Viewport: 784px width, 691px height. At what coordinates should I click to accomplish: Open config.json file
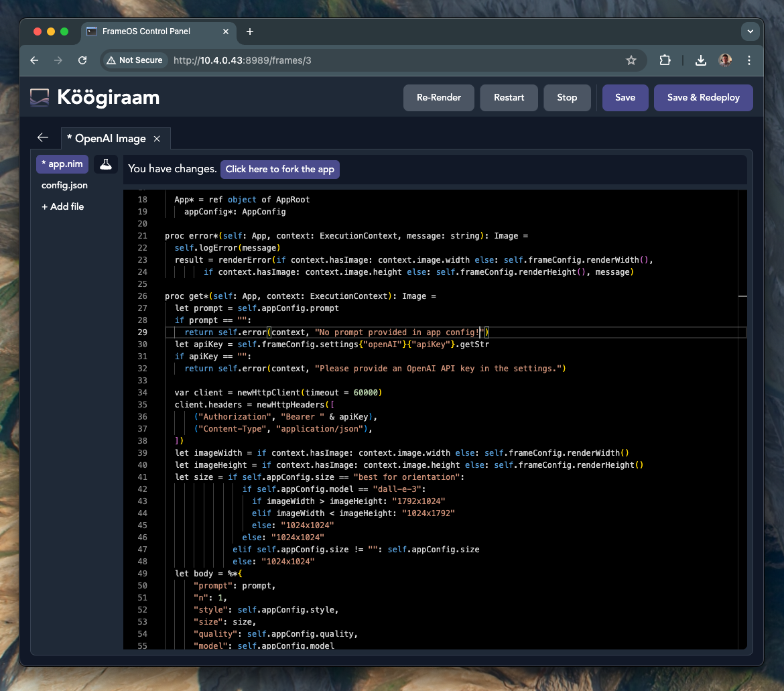[x=64, y=186]
